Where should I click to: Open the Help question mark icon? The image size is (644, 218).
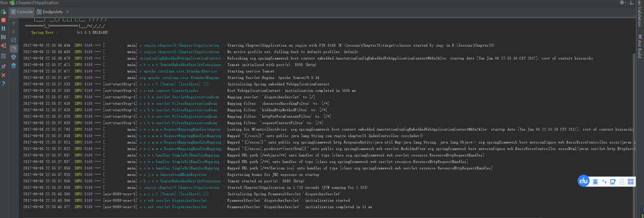pos(3,83)
